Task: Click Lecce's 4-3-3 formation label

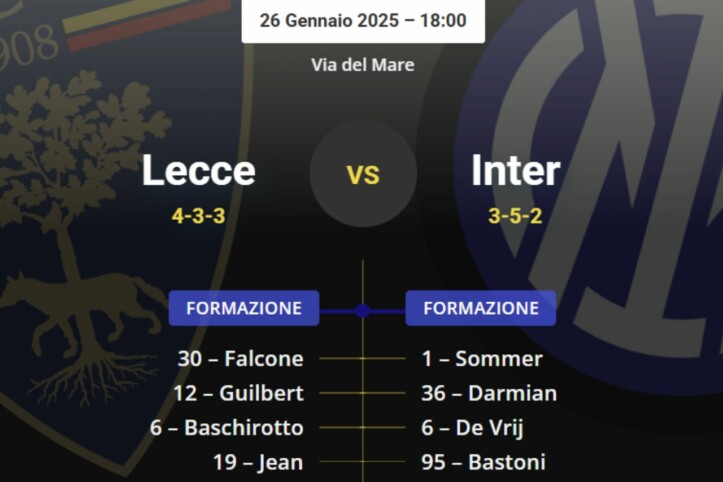Action: 198,215
